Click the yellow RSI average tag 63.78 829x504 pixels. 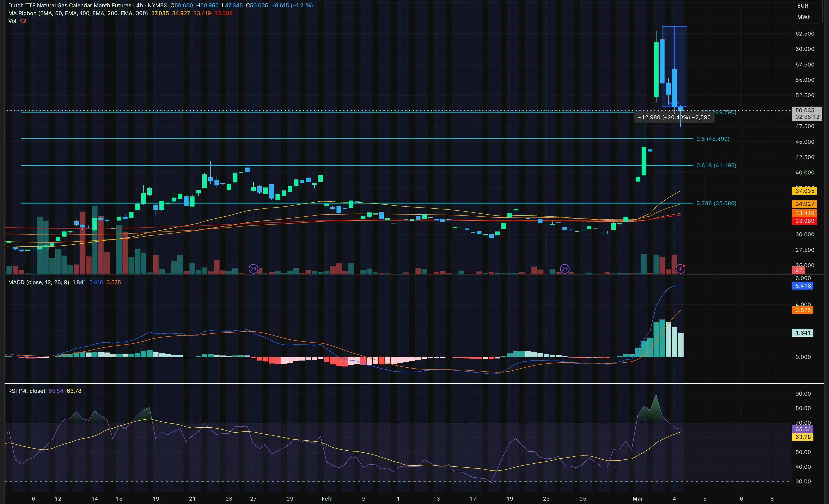point(803,437)
